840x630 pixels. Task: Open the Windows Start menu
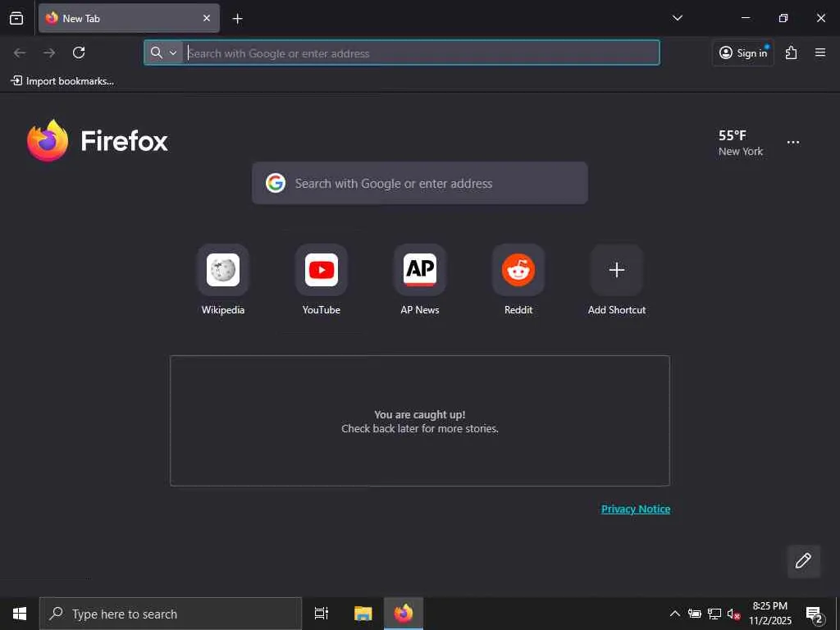tap(20, 614)
